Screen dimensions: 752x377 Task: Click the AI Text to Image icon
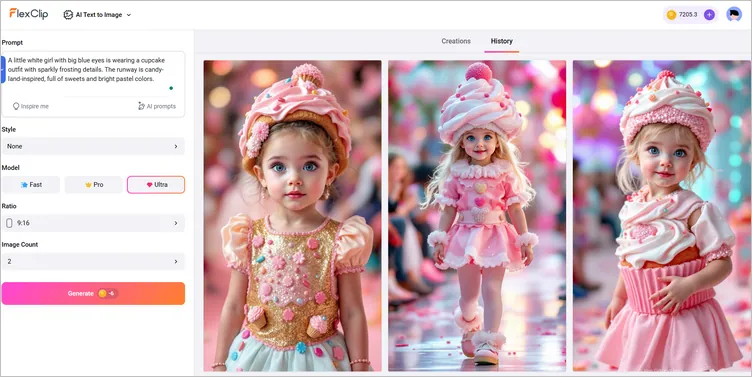coord(68,15)
